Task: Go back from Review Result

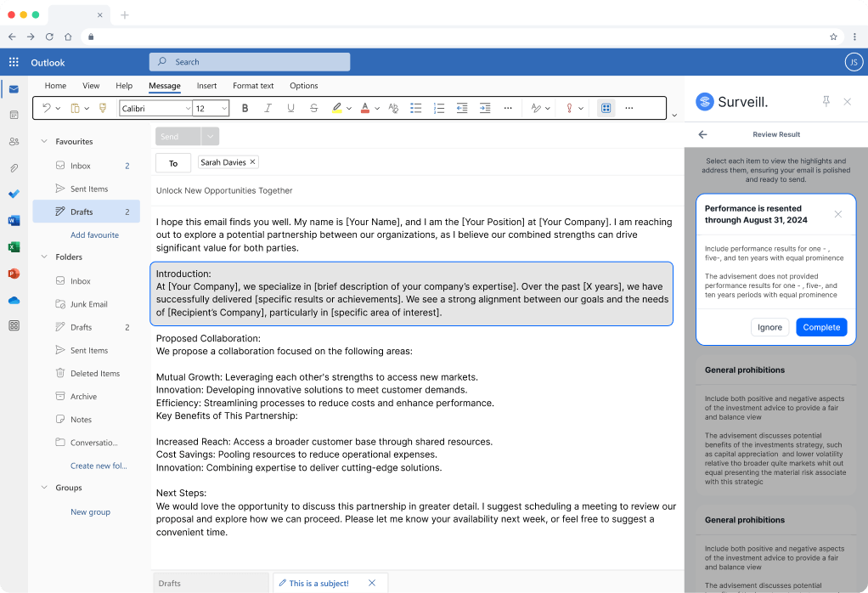Action: pyautogui.click(x=702, y=134)
